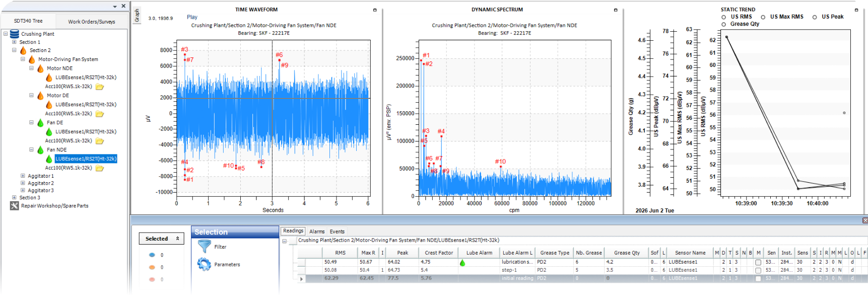Click the blue status dot in Selected panel

coord(152,255)
